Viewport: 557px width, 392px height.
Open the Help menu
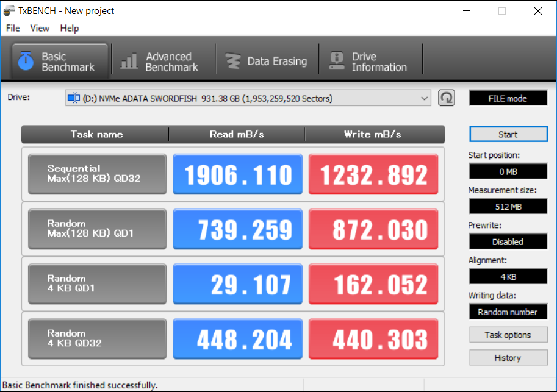coord(70,28)
